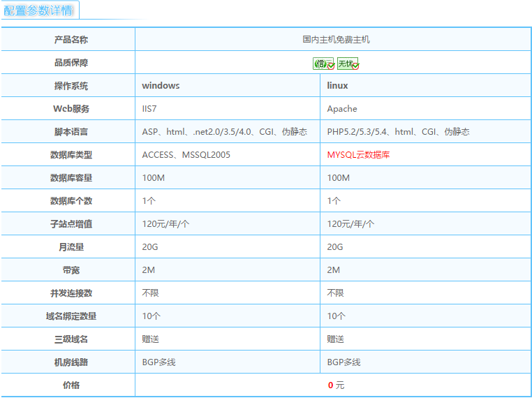Image resolution: width=532 pixels, height=398 pixels.
Task: Click the ACCESS、MSSQL2005 database type cell
Action: pyautogui.click(x=186, y=155)
